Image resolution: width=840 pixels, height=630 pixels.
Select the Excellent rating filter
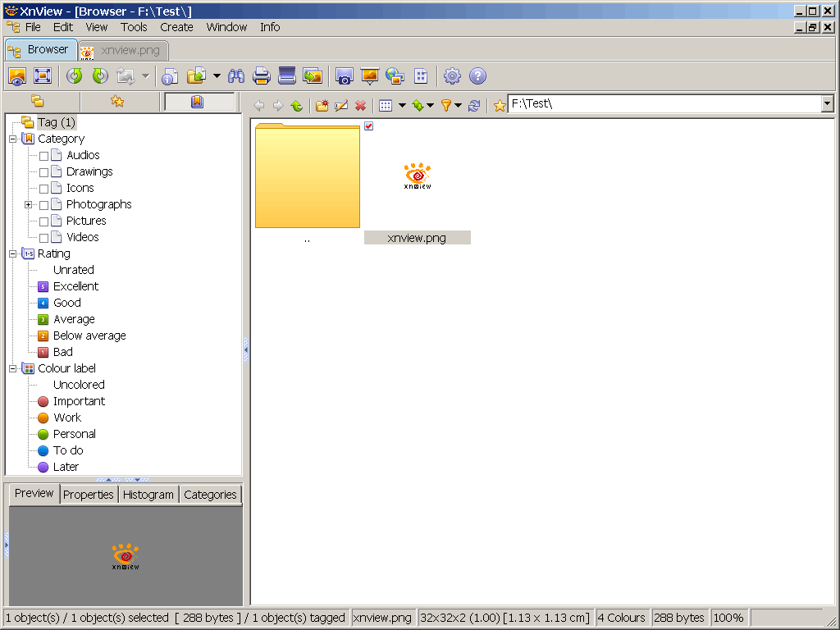(x=75, y=286)
